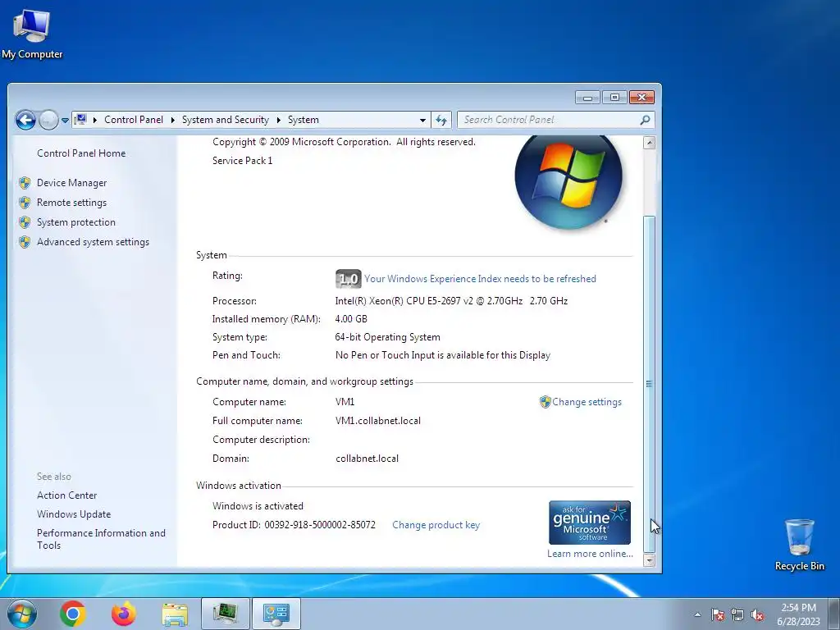
Task: Open System protection
Action: click(76, 222)
